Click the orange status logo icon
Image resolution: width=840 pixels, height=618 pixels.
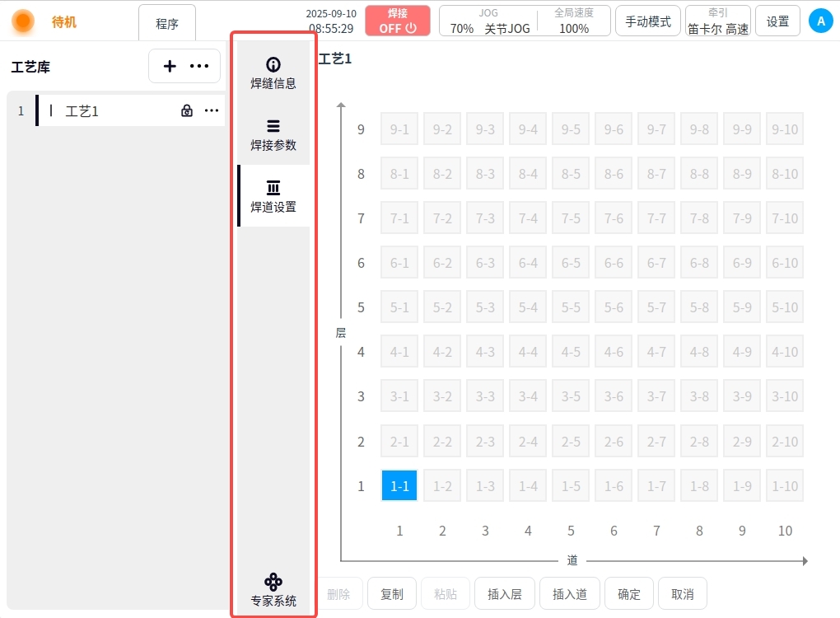click(x=23, y=21)
